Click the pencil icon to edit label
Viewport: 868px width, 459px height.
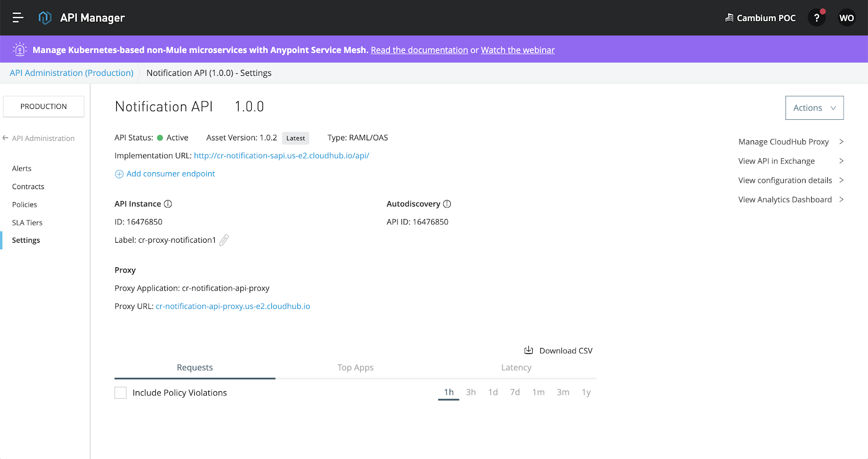[x=224, y=240]
